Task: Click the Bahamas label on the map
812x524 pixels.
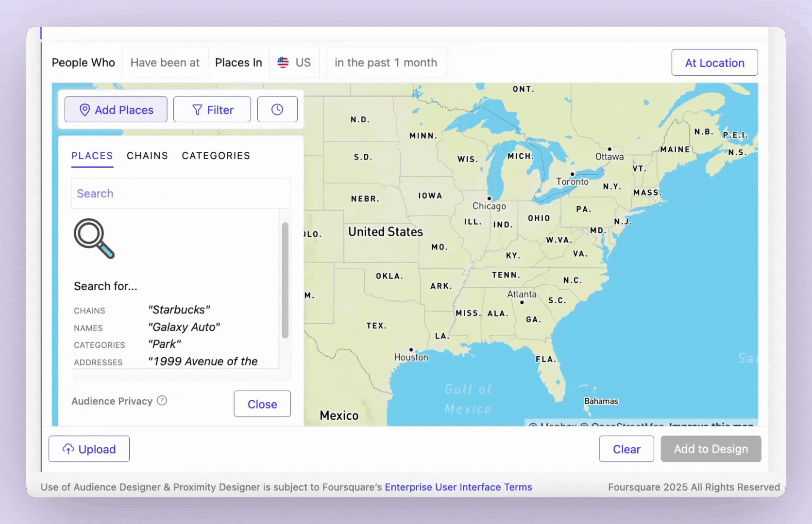Action: click(x=601, y=401)
